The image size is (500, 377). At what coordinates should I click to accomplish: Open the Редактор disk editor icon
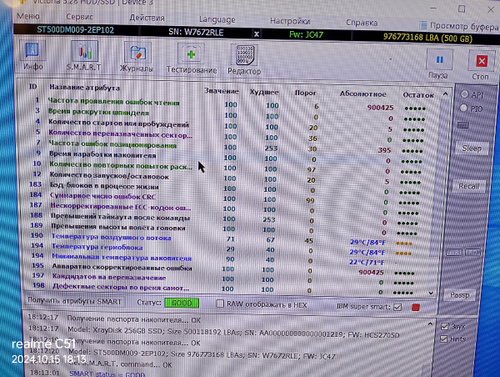coord(245,56)
